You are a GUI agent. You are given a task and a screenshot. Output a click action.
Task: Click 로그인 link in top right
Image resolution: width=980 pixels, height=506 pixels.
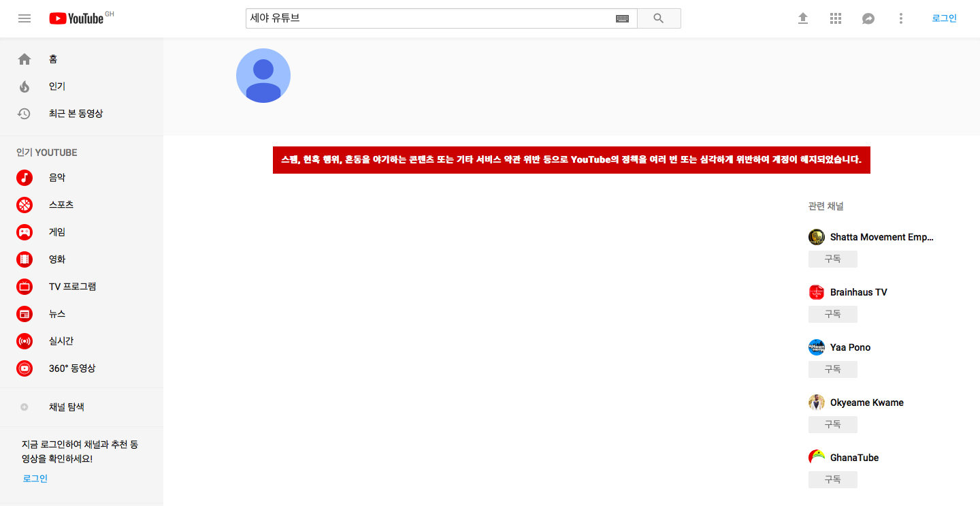tap(945, 18)
